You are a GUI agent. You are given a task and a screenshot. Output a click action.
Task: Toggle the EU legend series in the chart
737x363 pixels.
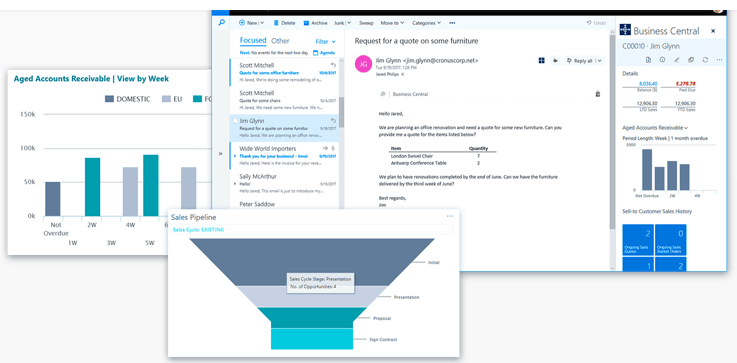pyautogui.click(x=172, y=99)
